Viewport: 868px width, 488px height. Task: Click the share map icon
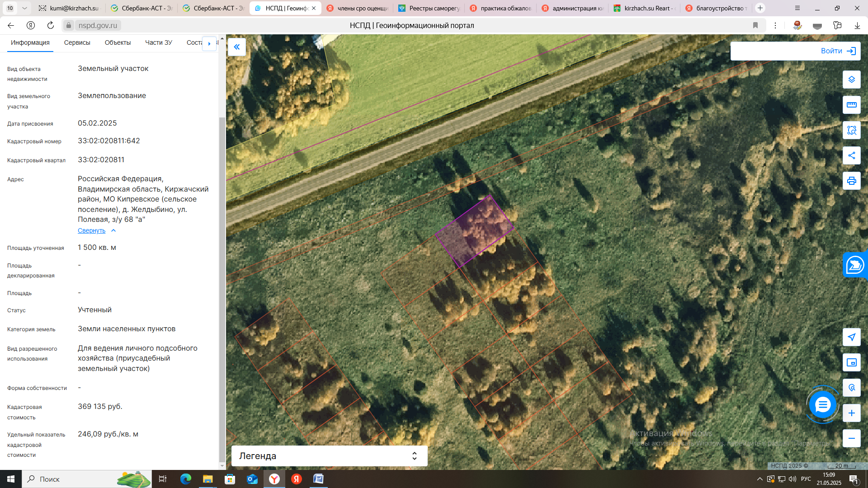tap(851, 155)
